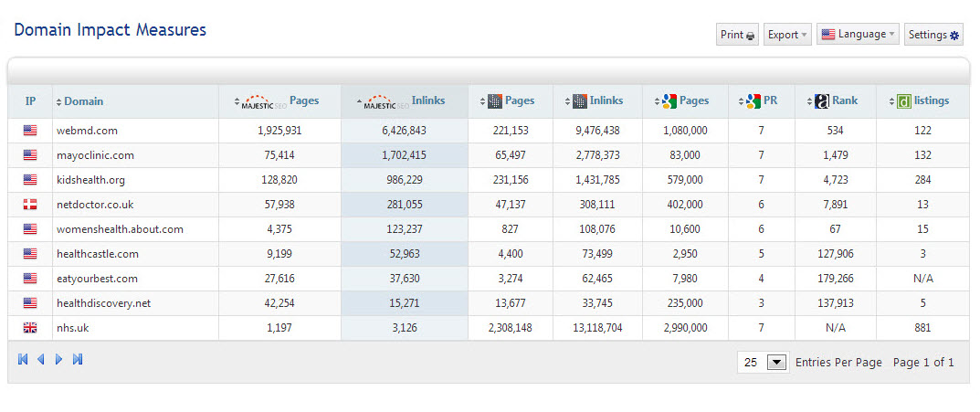Screen dimensions: 980x412
Task: Click the kidshealth.org domain cell
Action: 135,180
